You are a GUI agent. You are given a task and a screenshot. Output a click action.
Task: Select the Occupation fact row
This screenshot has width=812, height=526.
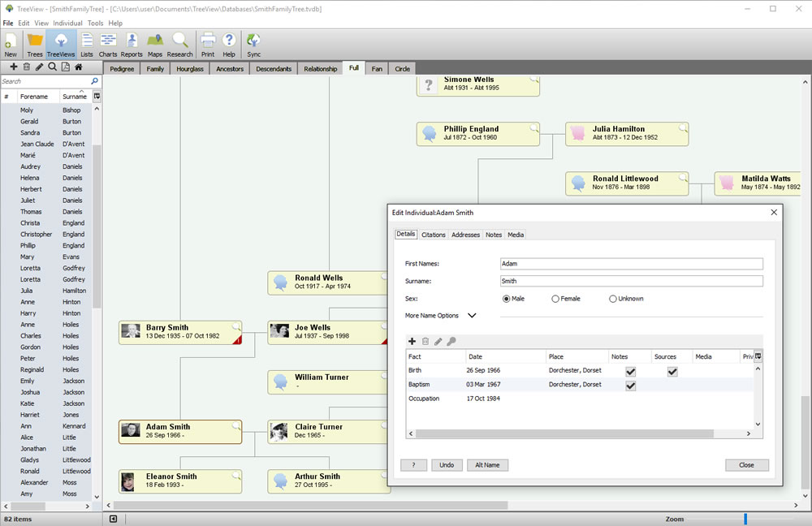click(580, 399)
